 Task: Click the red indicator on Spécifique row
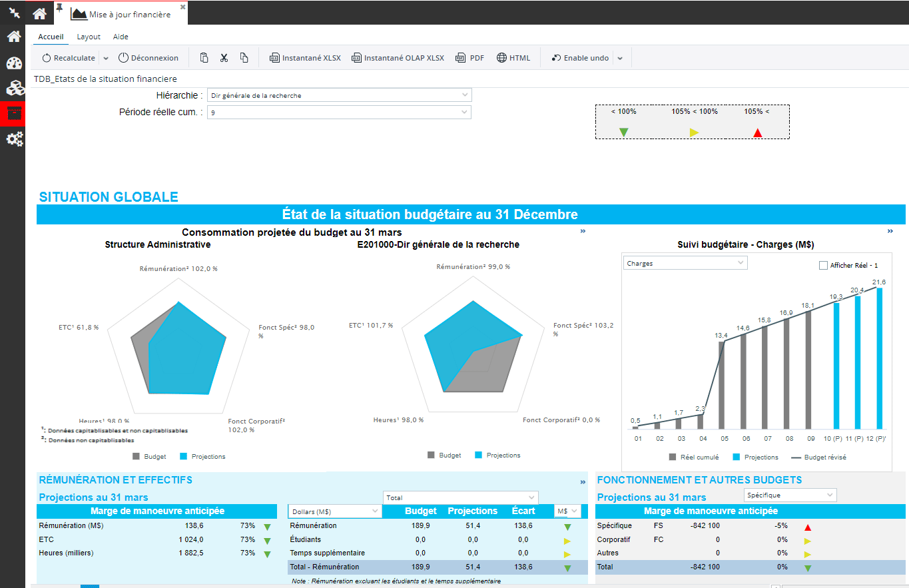coord(808,527)
